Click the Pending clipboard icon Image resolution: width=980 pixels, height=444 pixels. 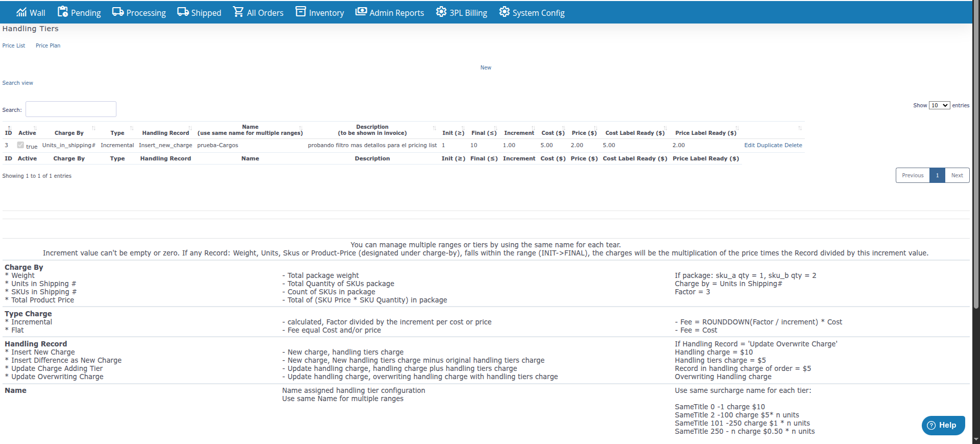click(x=63, y=12)
